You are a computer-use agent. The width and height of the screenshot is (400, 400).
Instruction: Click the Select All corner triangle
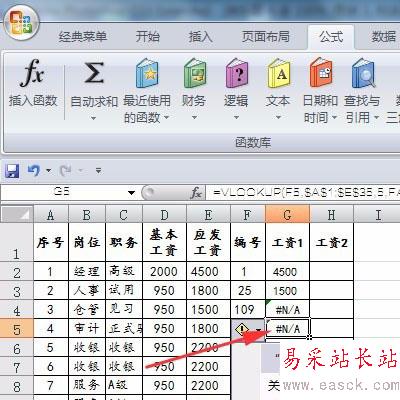(x=17, y=214)
